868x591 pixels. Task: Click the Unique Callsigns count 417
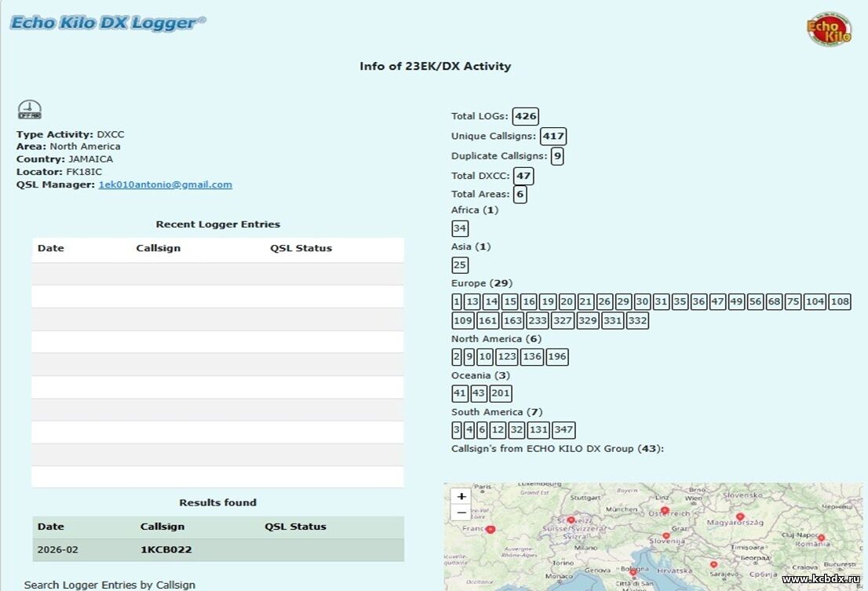point(553,137)
